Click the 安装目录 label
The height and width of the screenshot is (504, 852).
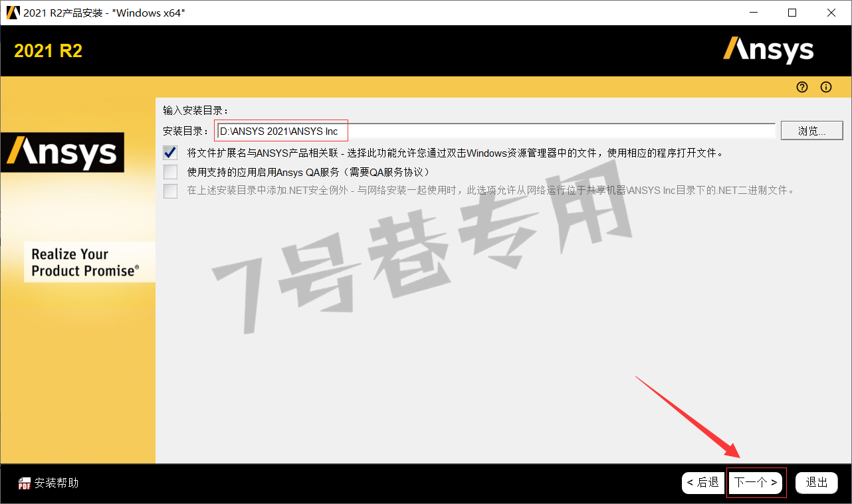coord(185,131)
